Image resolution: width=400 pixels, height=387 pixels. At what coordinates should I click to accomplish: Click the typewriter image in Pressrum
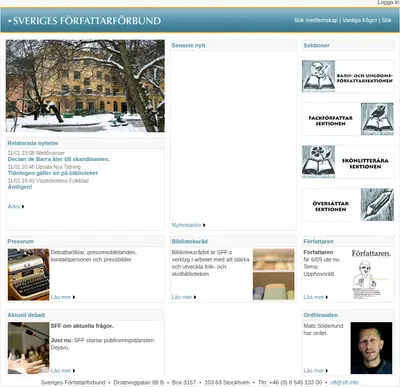(29, 274)
